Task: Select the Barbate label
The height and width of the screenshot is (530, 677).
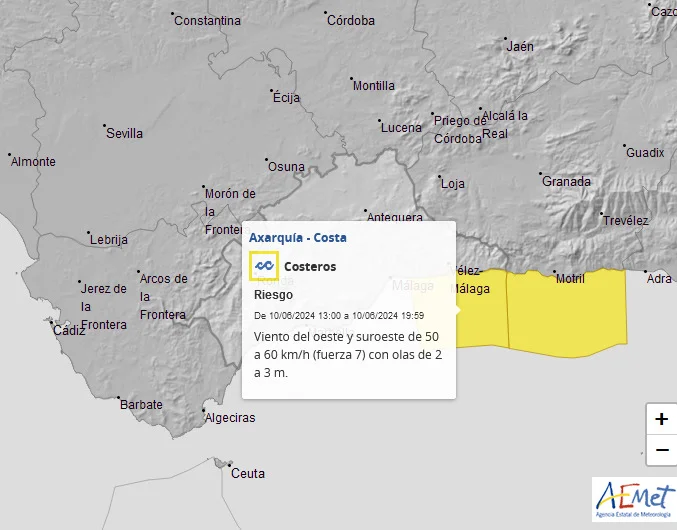Action: (141, 405)
